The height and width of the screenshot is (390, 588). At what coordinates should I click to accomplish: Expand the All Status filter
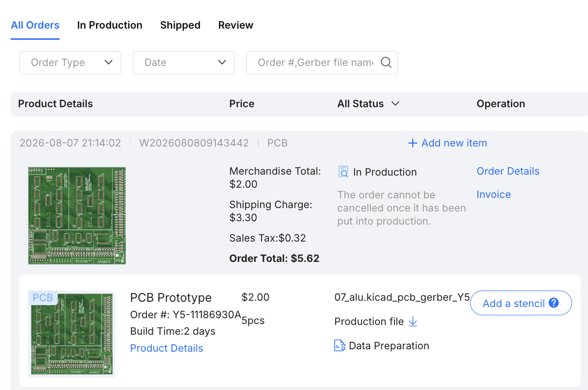click(368, 104)
